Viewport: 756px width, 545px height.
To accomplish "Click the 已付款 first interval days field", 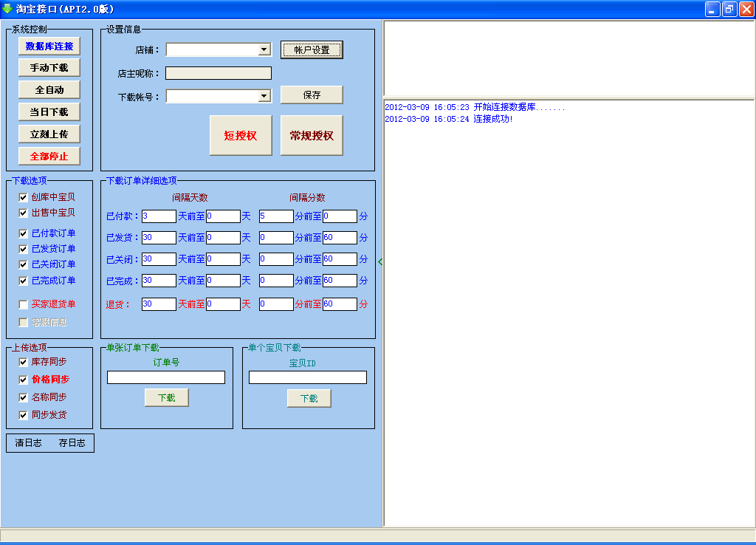I will tap(159, 216).
